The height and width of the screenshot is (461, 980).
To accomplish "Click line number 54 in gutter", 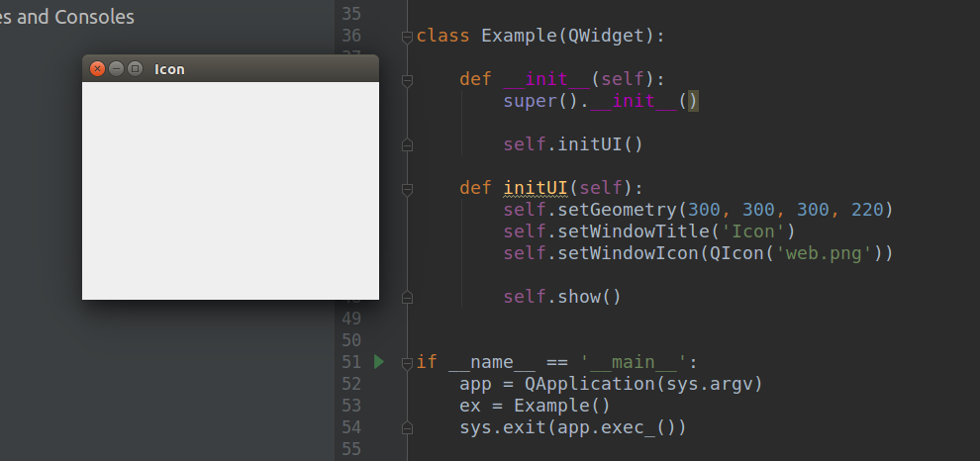I will [351, 428].
